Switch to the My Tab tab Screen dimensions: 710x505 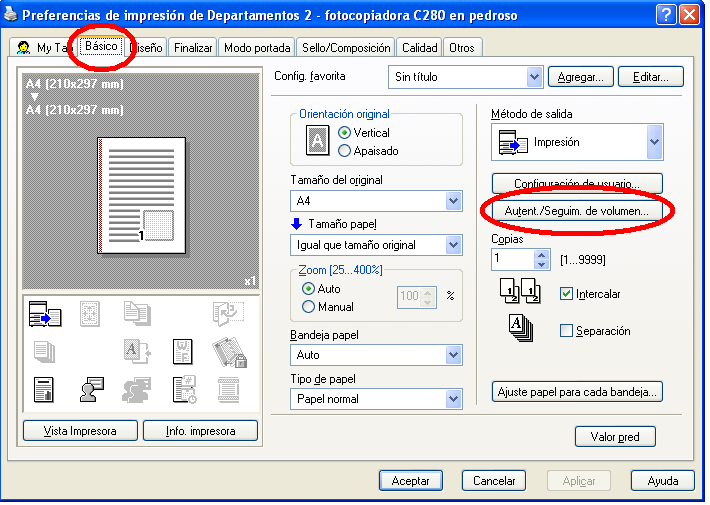44,48
